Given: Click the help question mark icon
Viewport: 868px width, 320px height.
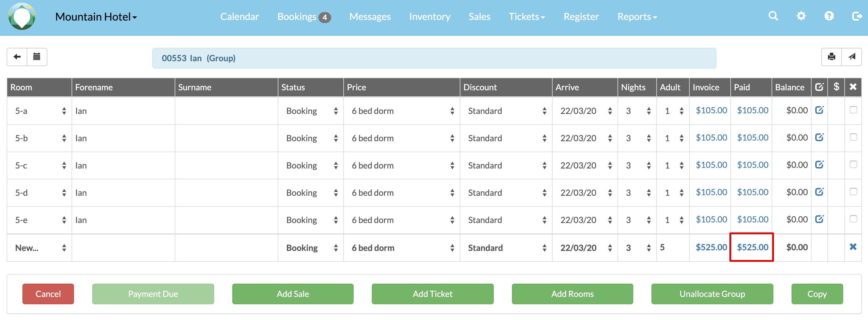Looking at the screenshot, I should click(x=829, y=16).
